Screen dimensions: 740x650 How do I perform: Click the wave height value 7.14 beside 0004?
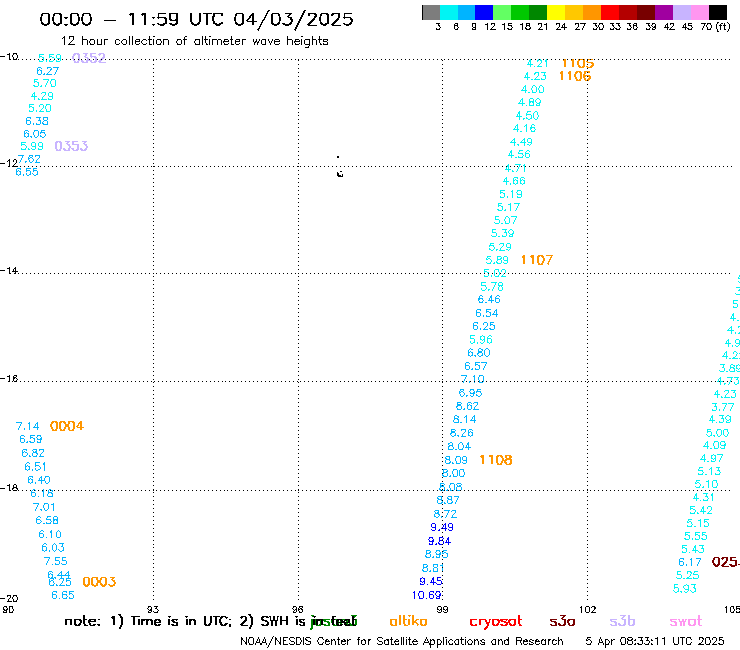[x=27, y=426]
